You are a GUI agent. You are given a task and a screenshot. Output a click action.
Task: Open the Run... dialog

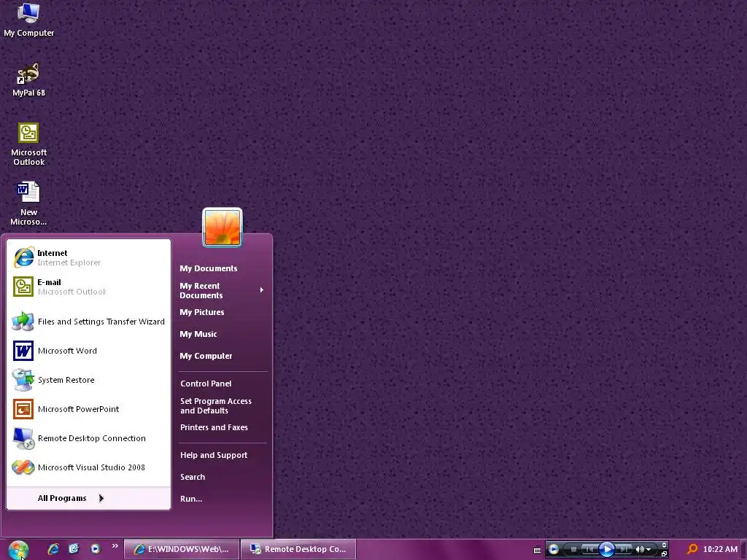[x=191, y=499]
